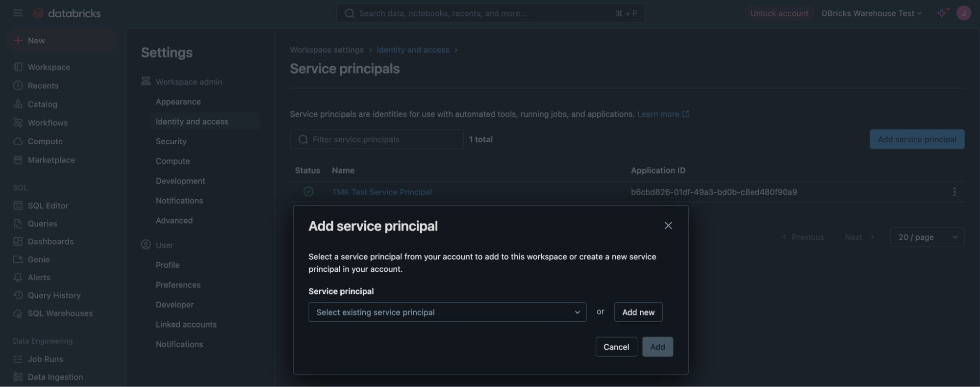Expand the DBricks Warehouse Test workspace switcher

point(871,13)
